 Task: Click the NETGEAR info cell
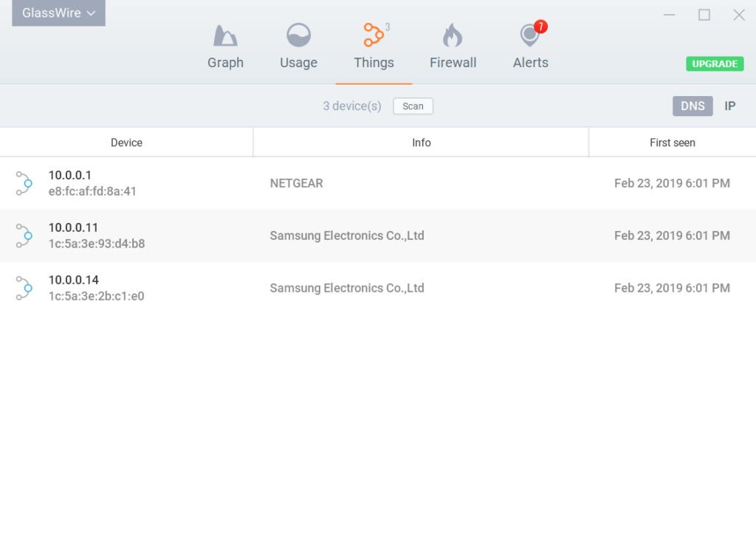297,183
